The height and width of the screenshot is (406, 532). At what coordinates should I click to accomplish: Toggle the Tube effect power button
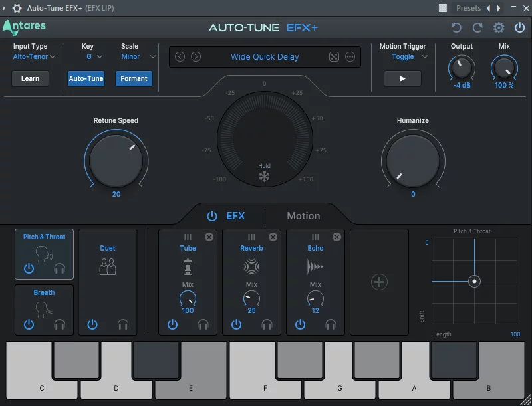[172, 324]
